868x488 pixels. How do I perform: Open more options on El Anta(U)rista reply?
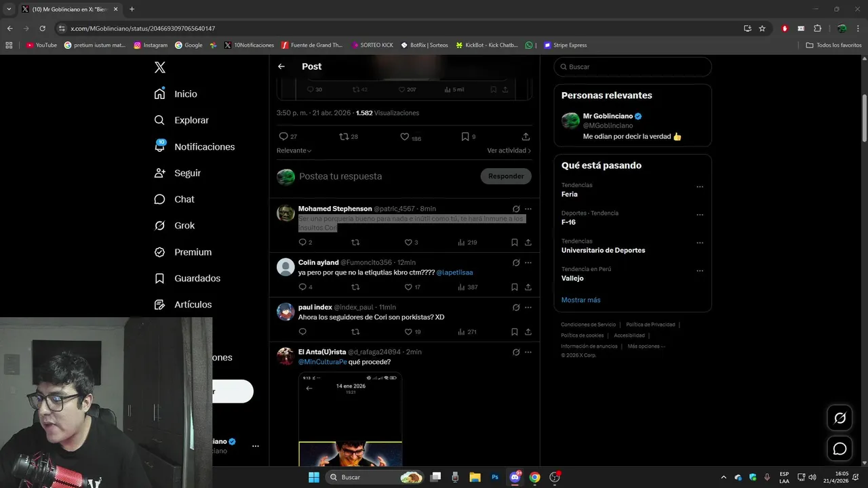coord(528,352)
